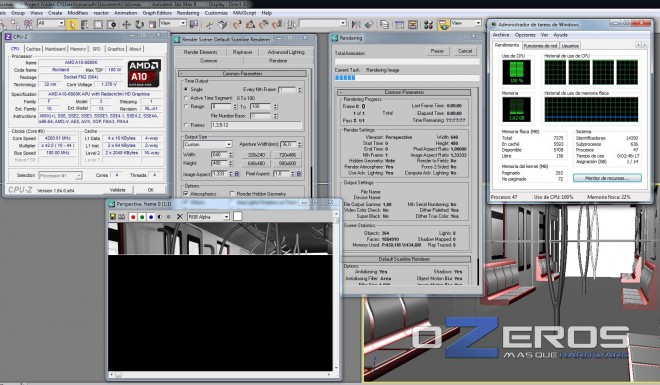Open the Layer Manager icon
This screenshot has height=385, width=660.
coord(384,24)
